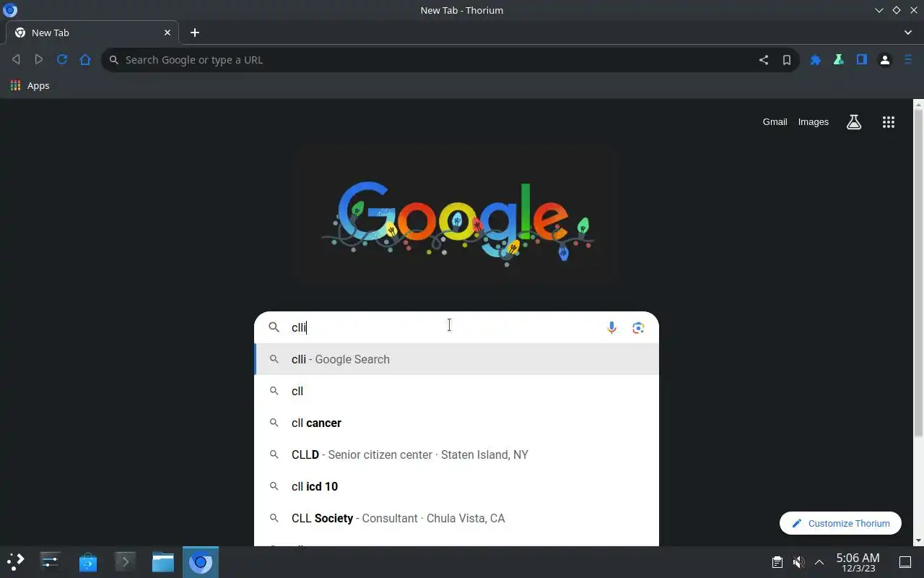Close the New Tab tab

coord(167,33)
